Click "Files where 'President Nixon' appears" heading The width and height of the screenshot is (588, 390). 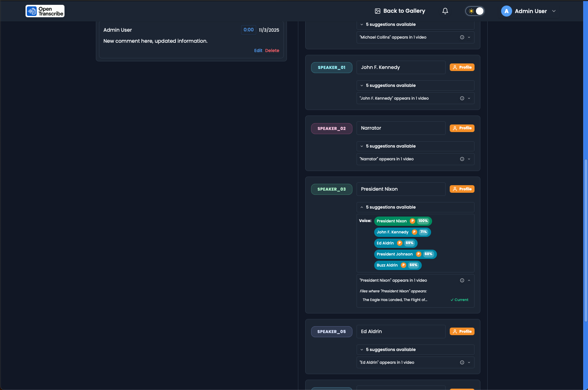tap(393, 291)
